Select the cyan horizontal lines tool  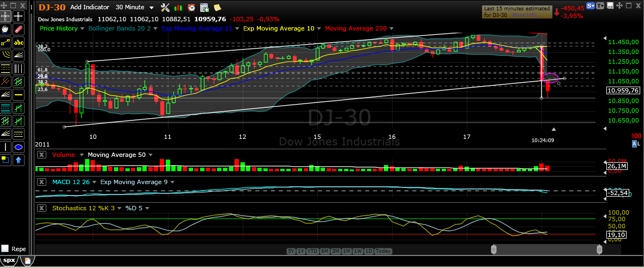tap(5, 107)
